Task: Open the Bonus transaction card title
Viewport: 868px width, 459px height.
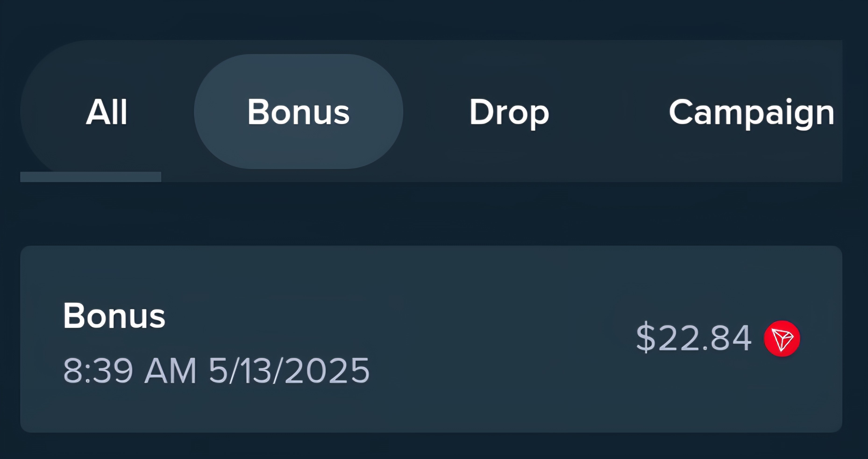Action: [114, 315]
